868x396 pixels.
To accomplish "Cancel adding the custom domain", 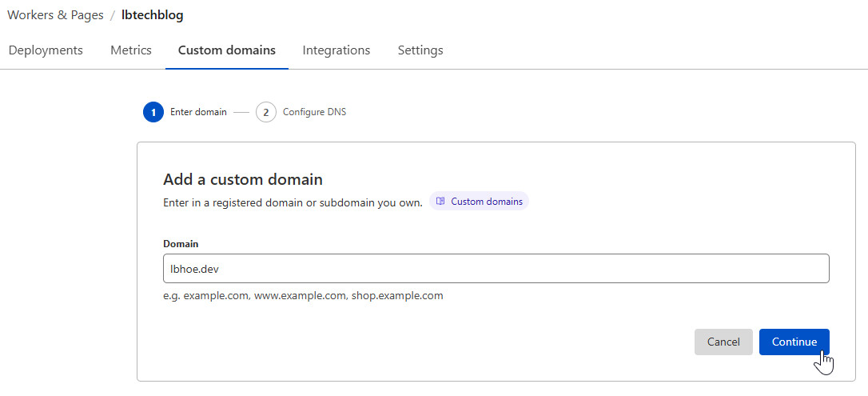I will 723,342.
